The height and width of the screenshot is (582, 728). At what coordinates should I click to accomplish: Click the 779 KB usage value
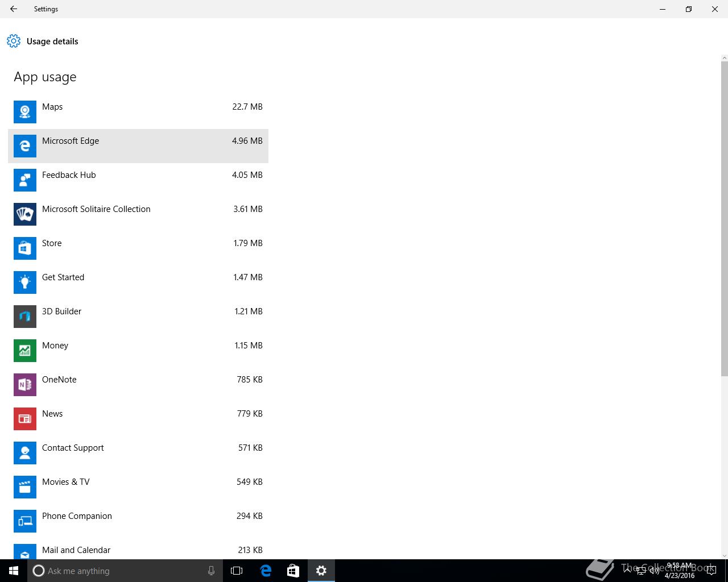coord(250,414)
